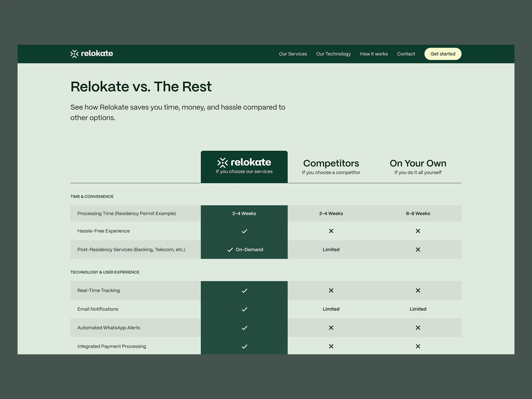
Task: Select the Competitors column heading
Action: [x=331, y=163]
